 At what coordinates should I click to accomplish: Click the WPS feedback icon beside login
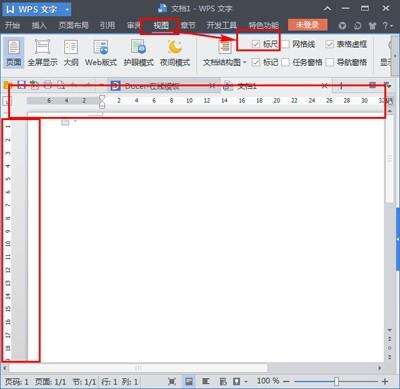tap(342, 26)
